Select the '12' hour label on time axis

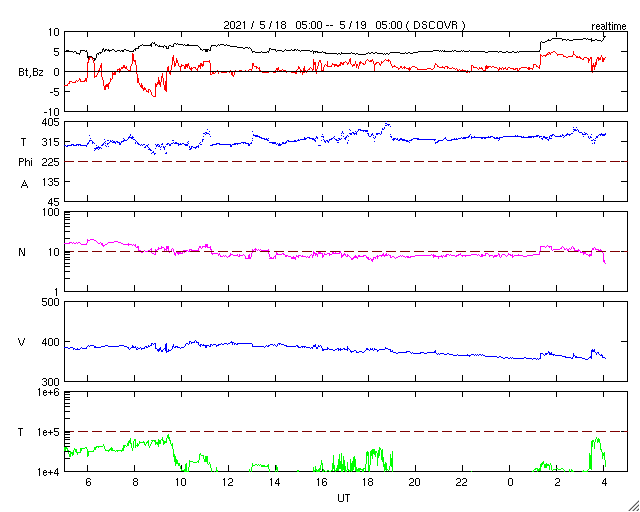pos(228,482)
